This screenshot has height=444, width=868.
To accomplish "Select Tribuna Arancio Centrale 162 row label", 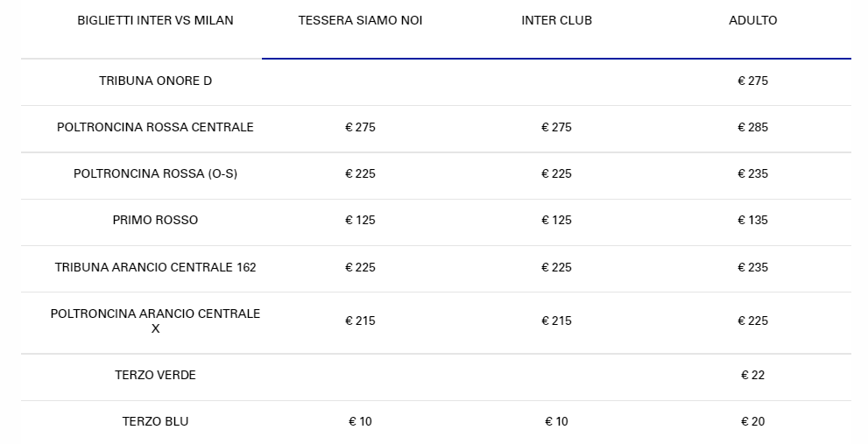I will [155, 267].
